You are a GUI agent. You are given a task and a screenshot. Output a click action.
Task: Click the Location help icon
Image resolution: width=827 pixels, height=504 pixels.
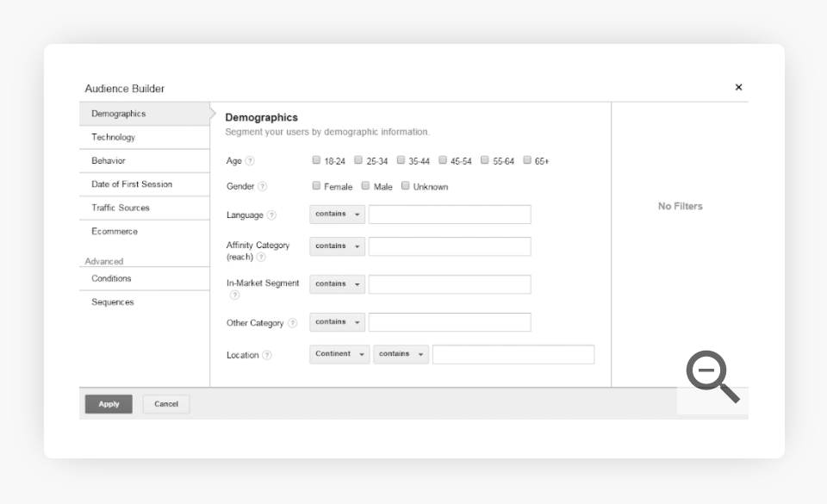[x=267, y=355]
